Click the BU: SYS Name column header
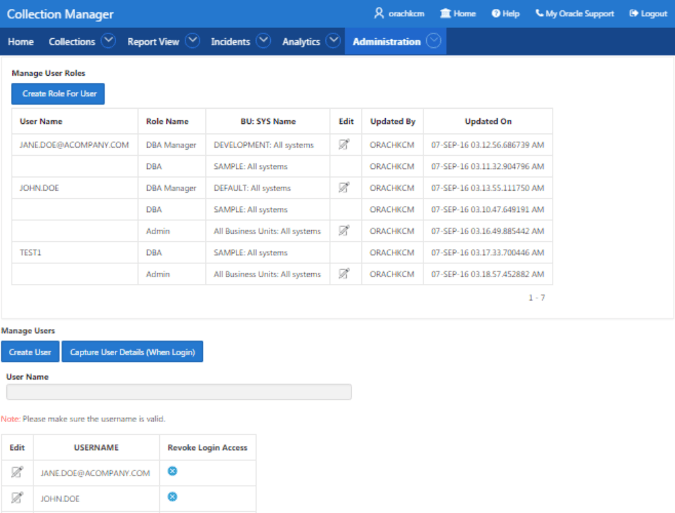The width and height of the screenshot is (675, 513). click(268, 121)
